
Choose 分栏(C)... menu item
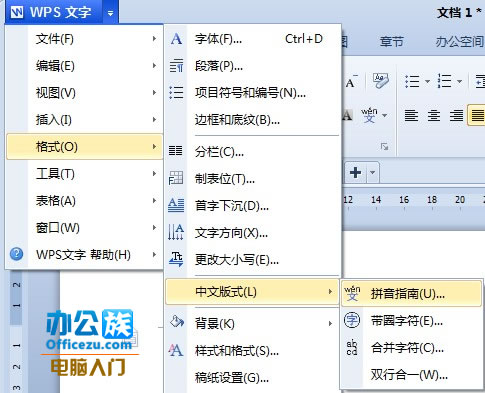pos(253,152)
